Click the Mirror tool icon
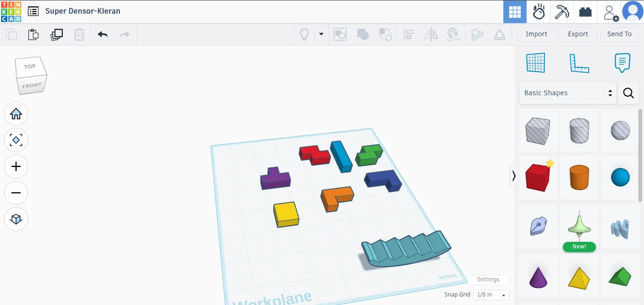The height and width of the screenshot is (305, 644). (x=431, y=34)
